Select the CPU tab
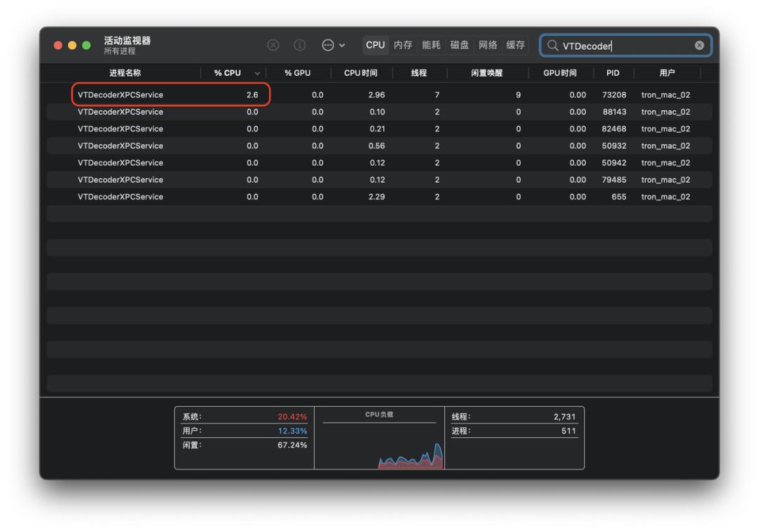This screenshot has height=532, width=759. tap(375, 45)
